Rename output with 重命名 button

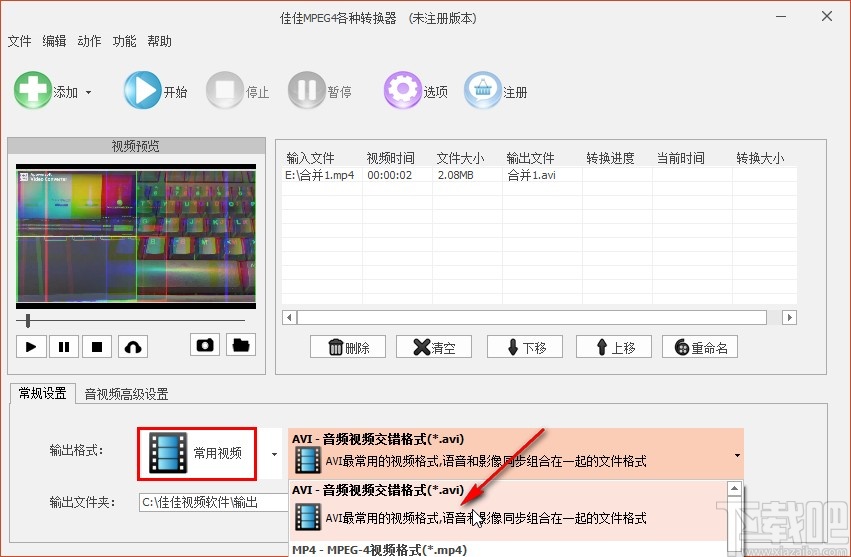click(700, 347)
